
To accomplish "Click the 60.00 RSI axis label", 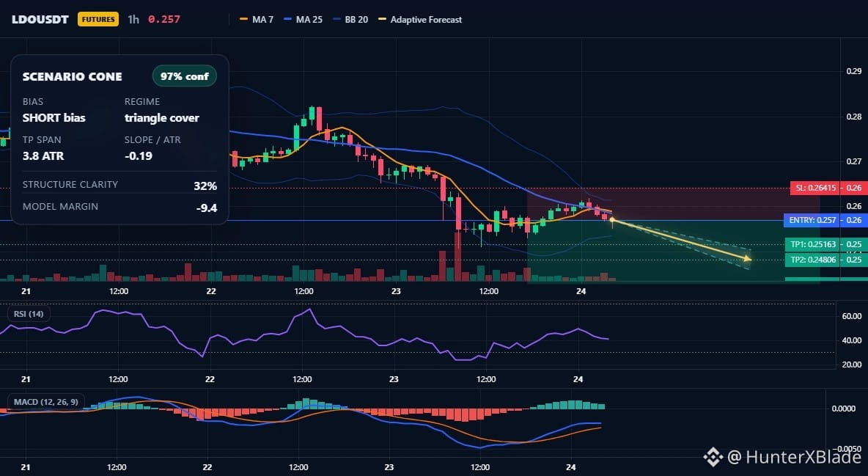I will 851,316.
